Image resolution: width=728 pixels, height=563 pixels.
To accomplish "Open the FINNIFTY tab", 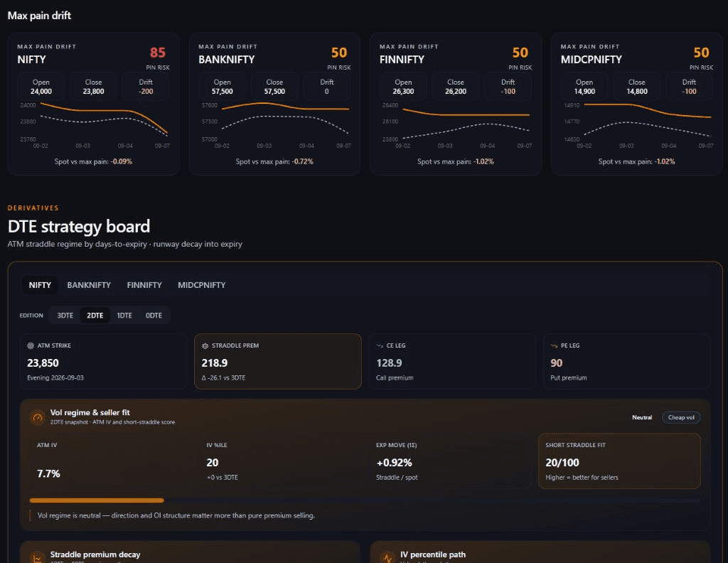I will (x=144, y=285).
